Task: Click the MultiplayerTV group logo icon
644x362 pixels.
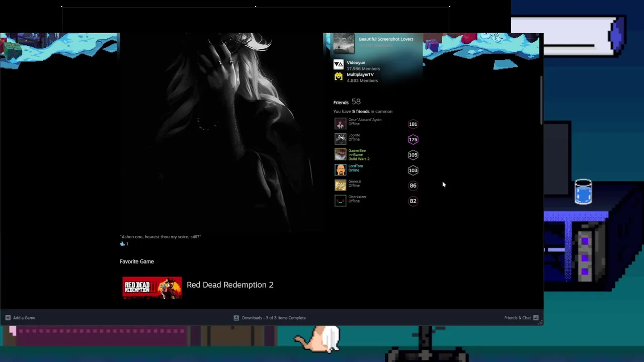Action: pyautogui.click(x=338, y=76)
